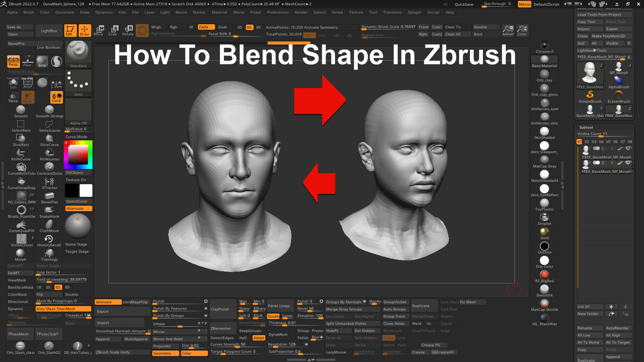Click the white secondary color swatch
The height and width of the screenshot is (362, 644).
point(86,191)
